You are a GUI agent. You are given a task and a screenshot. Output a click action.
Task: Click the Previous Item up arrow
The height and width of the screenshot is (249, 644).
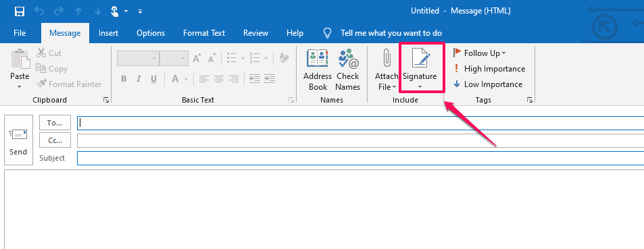click(x=78, y=11)
